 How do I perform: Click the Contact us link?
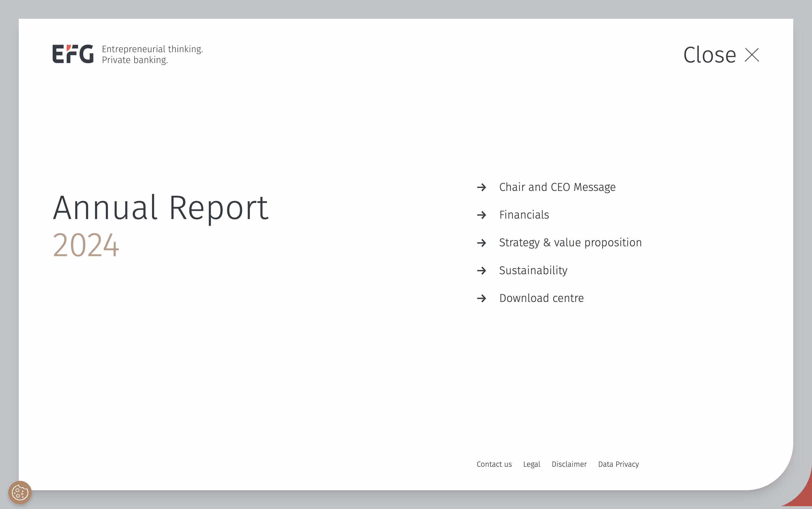(494, 464)
